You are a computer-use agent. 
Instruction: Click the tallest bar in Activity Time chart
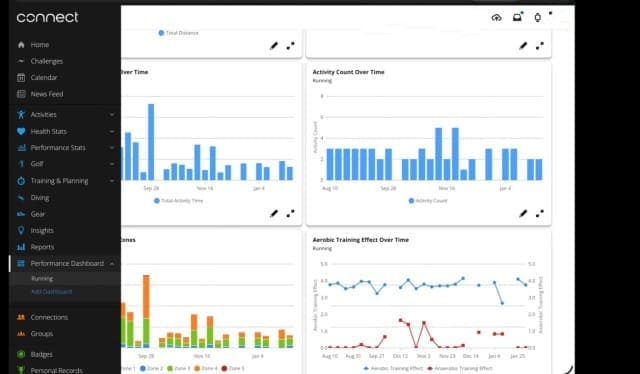[x=151, y=142]
